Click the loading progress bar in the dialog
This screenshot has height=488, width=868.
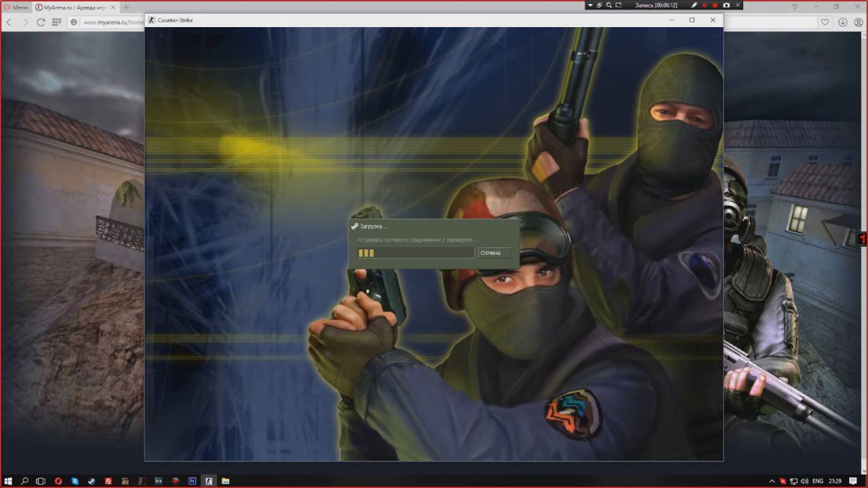click(416, 253)
